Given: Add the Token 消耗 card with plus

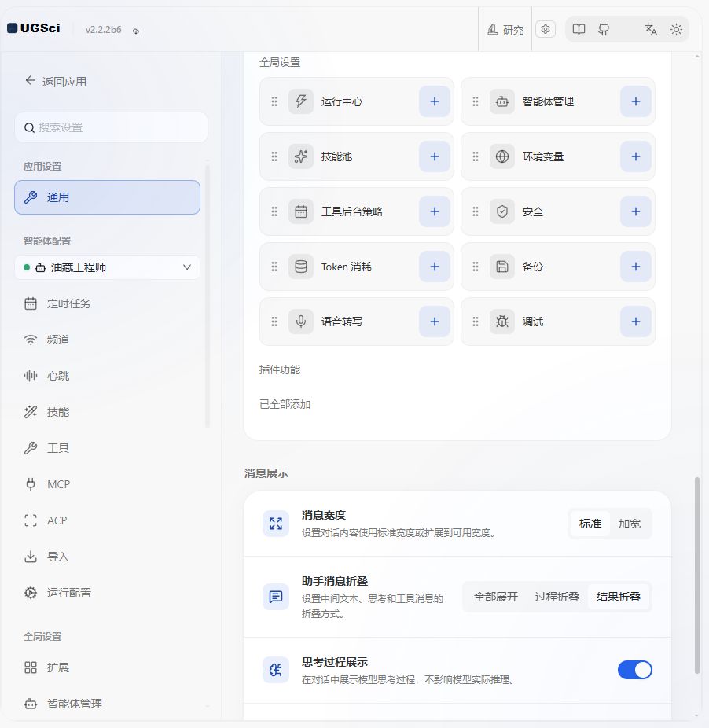Looking at the screenshot, I should point(435,267).
